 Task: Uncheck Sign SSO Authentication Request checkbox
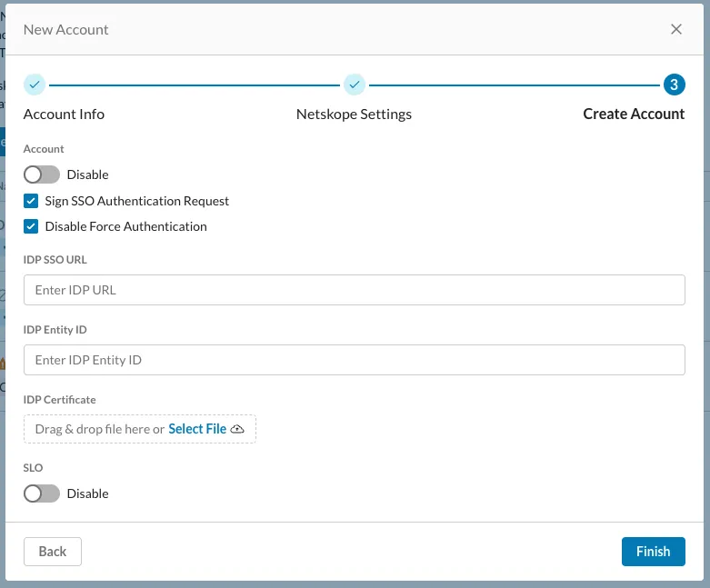32,201
